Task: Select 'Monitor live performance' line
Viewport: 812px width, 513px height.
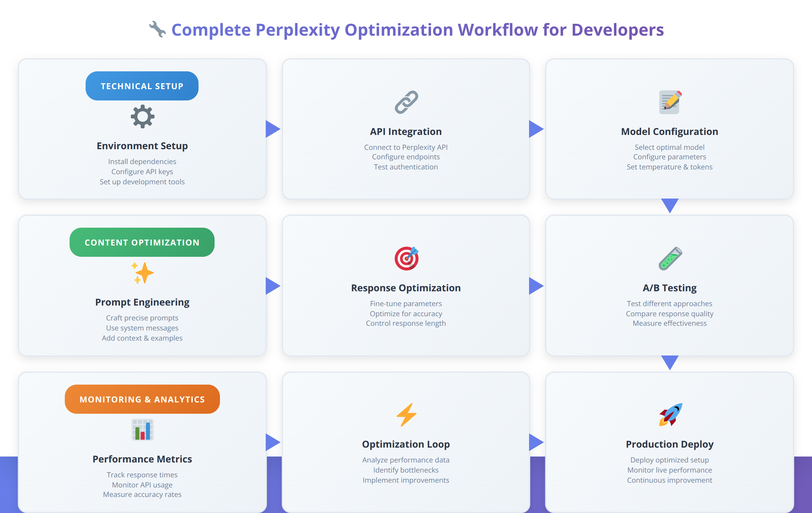Action: pos(669,470)
